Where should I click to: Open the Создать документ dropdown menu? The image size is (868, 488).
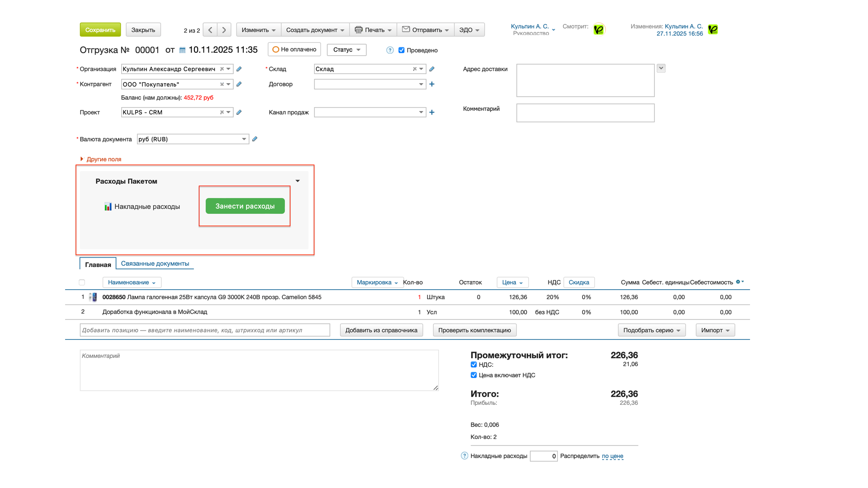(315, 30)
